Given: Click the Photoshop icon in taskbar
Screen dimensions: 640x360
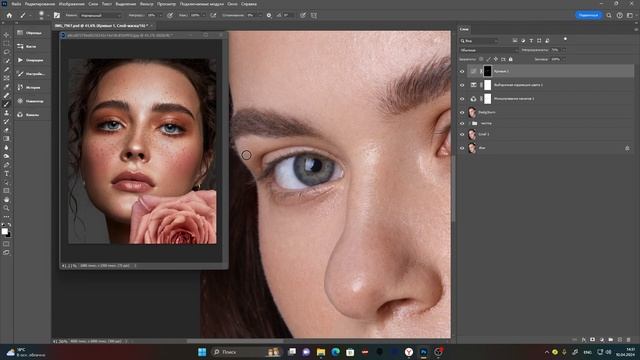Looking at the screenshot, I should coord(424,352).
